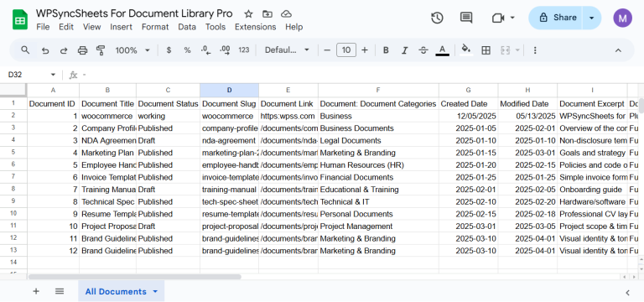644x302 pixels.
Task: Format as currency with dollar icon
Action: click(169, 50)
